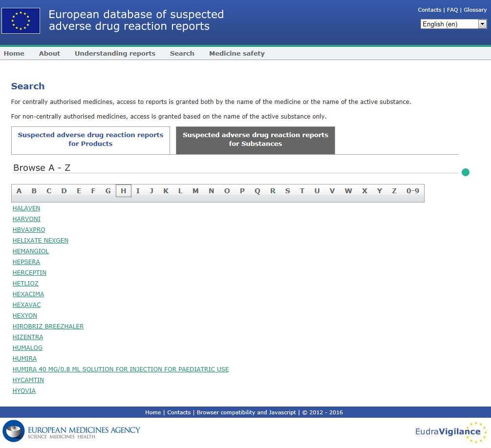
Task: Open the HUMIRA report link
Action: click(25, 359)
